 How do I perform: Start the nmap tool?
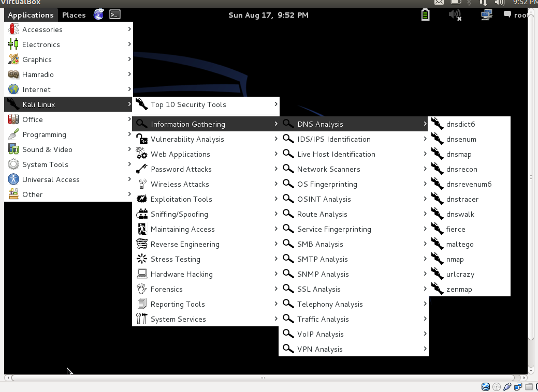point(455,259)
